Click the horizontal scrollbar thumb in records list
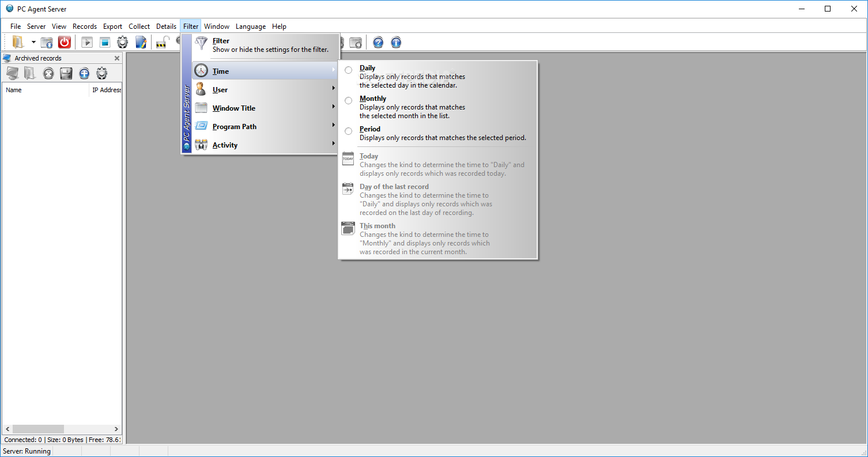 point(38,429)
